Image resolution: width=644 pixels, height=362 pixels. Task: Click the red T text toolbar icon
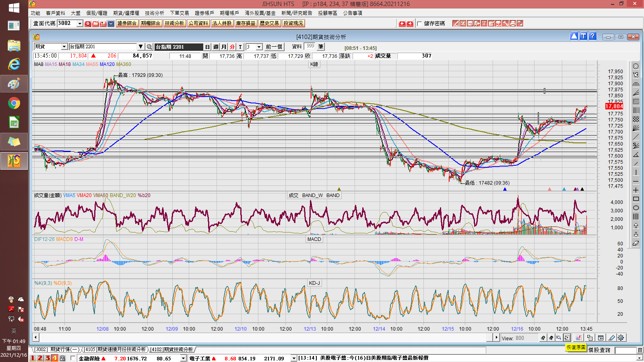coord(484,23)
